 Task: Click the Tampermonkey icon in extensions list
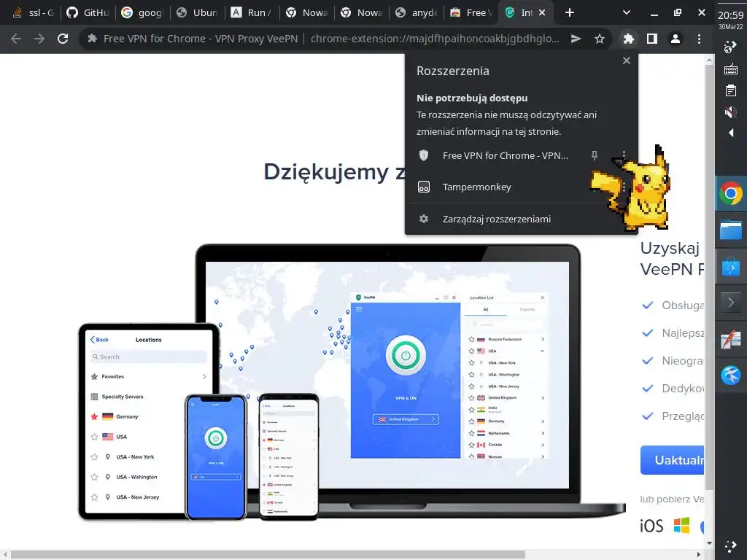[x=424, y=187]
